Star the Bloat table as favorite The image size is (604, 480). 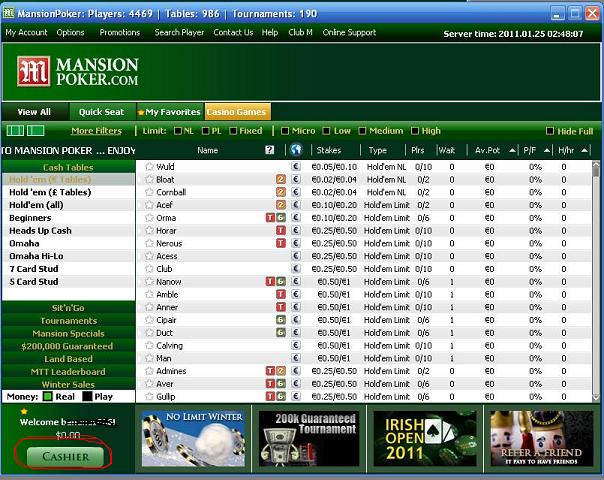149,179
